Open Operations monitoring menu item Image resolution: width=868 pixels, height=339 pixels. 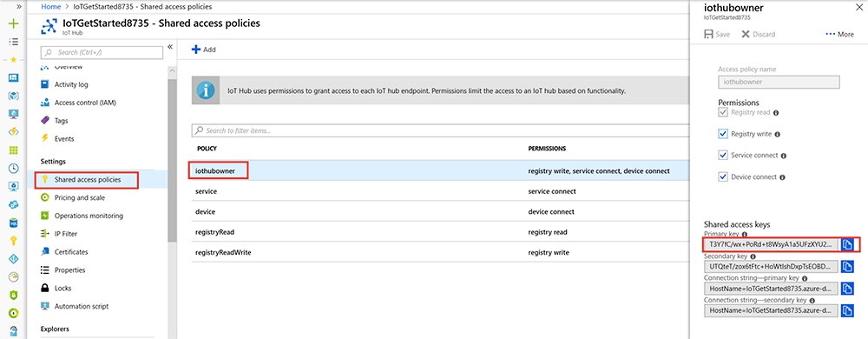(82, 216)
